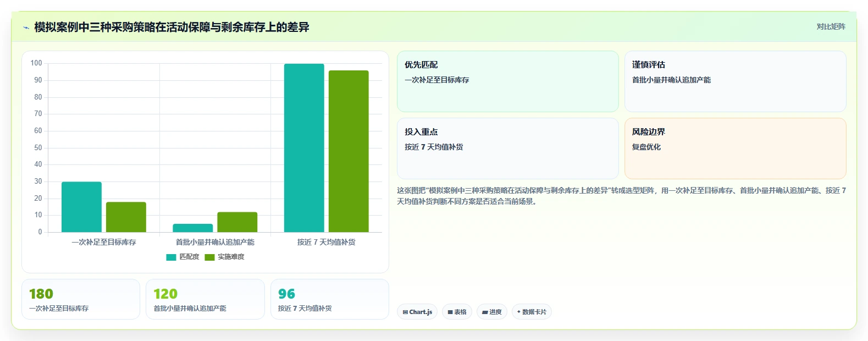The height and width of the screenshot is (341, 868).
Task: Click the y-axis value 50
Action: point(38,147)
